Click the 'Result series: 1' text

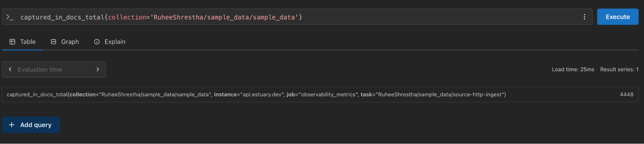tap(619, 69)
